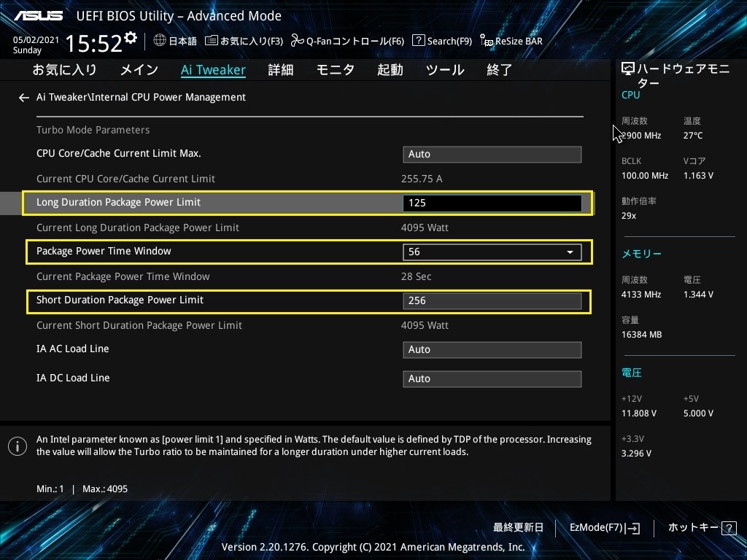Click the 11.808 V reading

pyautogui.click(x=639, y=413)
